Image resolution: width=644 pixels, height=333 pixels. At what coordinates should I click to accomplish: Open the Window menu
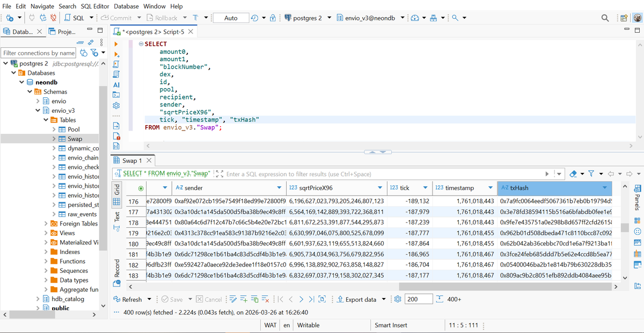[x=155, y=6]
